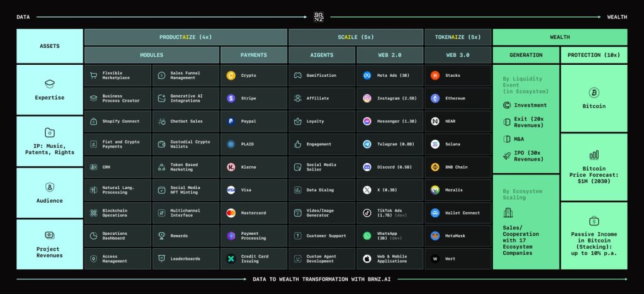Select the MODULES column header
This screenshot has width=644, height=294.
[152, 55]
